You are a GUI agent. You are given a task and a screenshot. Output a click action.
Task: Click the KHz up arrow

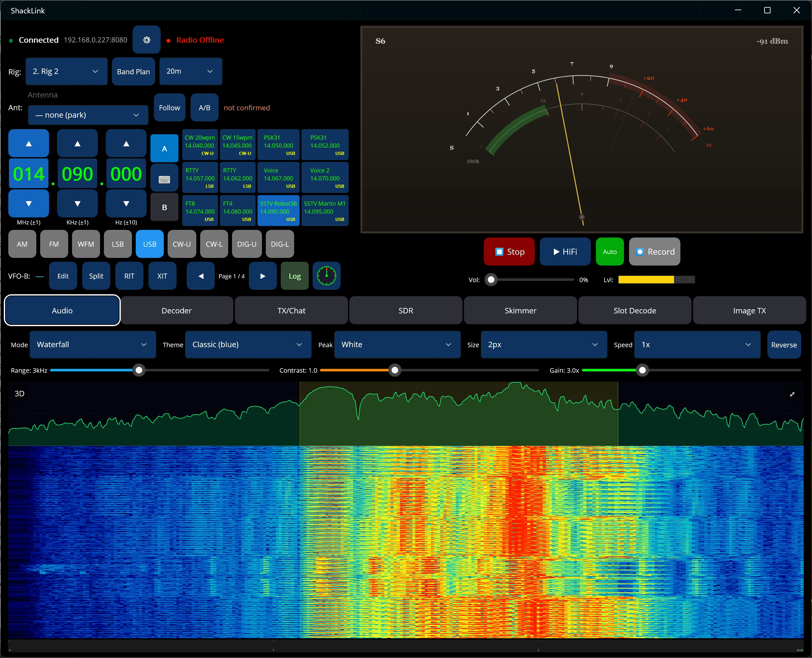click(x=77, y=144)
